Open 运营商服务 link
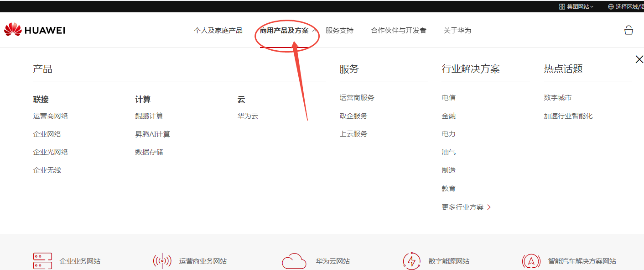The width and height of the screenshot is (644, 270). [357, 97]
